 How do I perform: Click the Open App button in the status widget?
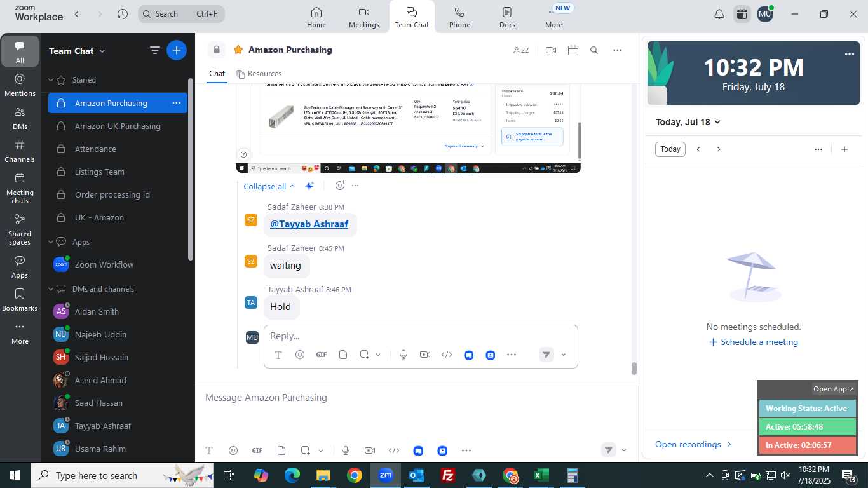[x=834, y=389]
